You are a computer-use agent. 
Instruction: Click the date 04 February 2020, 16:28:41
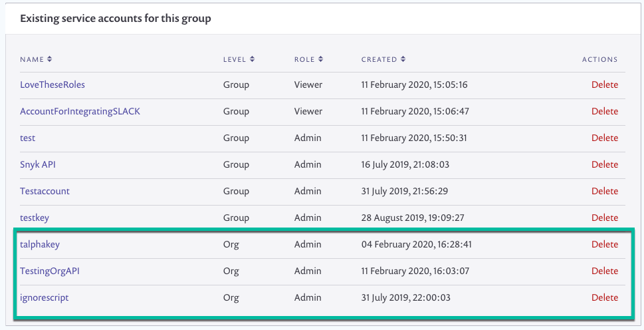[417, 245]
